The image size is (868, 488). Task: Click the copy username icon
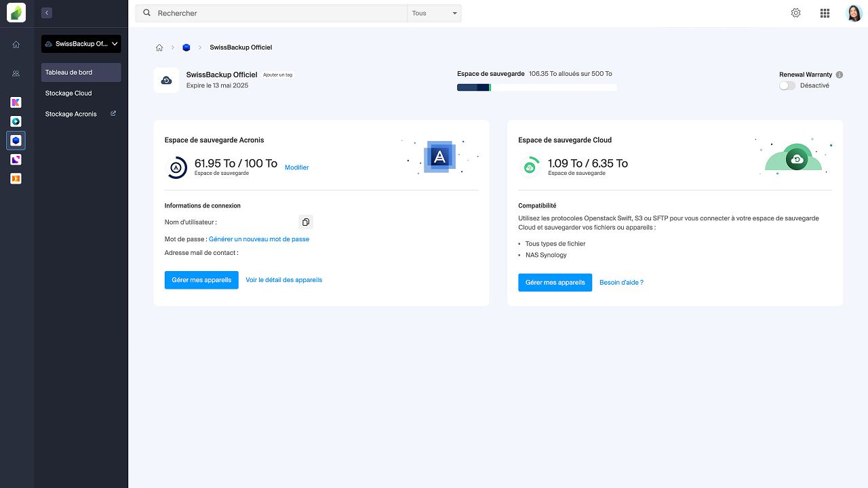point(305,222)
